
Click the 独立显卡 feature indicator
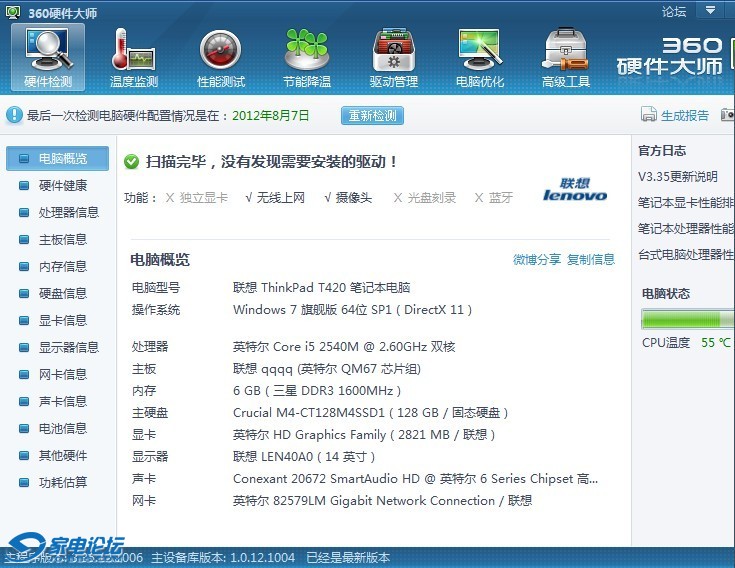coord(197,198)
